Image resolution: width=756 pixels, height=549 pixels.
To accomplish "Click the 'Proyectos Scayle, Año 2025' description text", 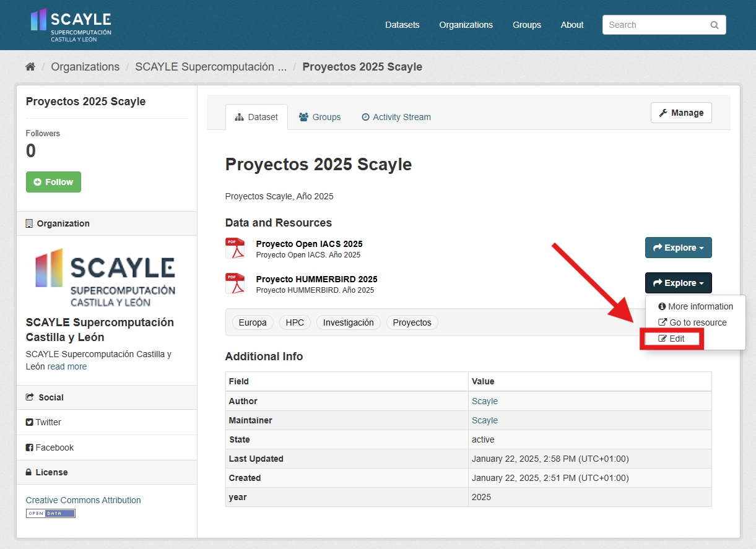I will click(x=279, y=196).
